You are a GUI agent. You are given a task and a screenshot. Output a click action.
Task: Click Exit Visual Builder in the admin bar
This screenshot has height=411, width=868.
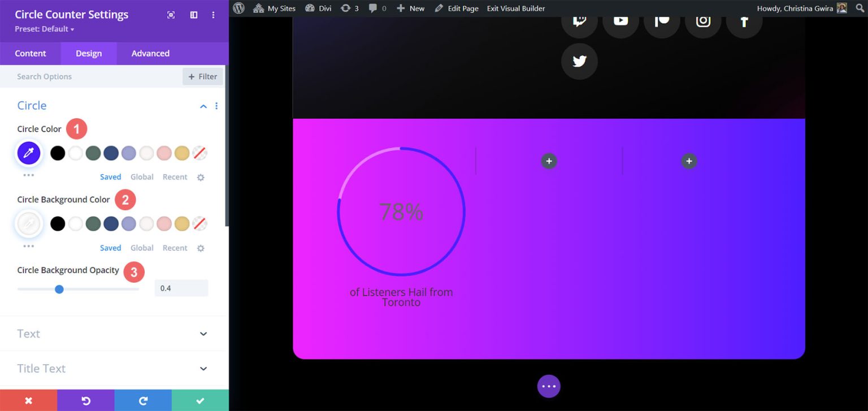coord(515,8)
